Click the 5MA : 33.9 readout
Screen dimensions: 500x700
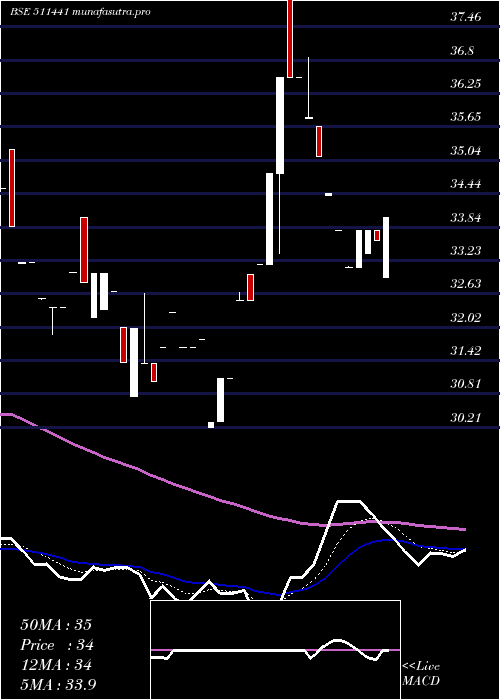pyautogui.click(x=58, y=685)
